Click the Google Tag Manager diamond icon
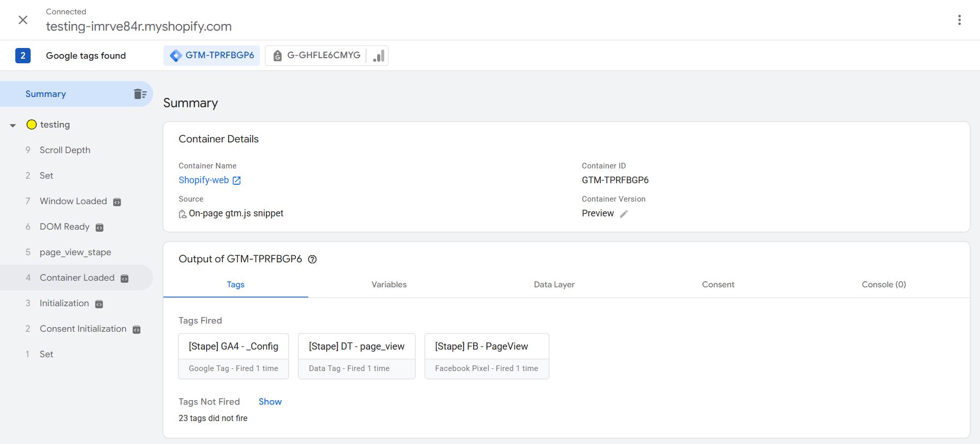 176,56
